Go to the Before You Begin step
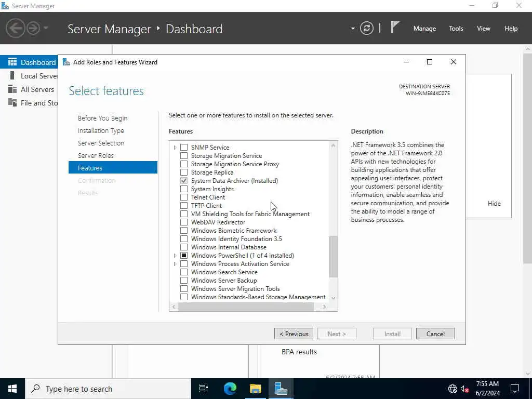The width and height of the screenshot is (532, 399). coord(102,118)
